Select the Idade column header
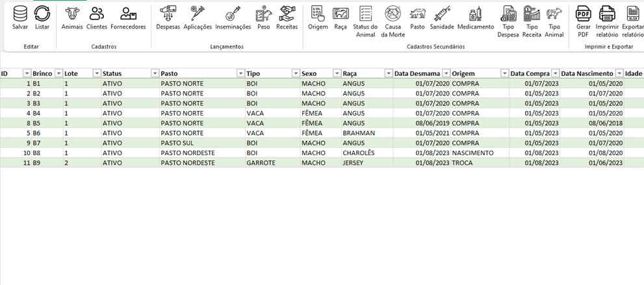 [x=634, y=73]
